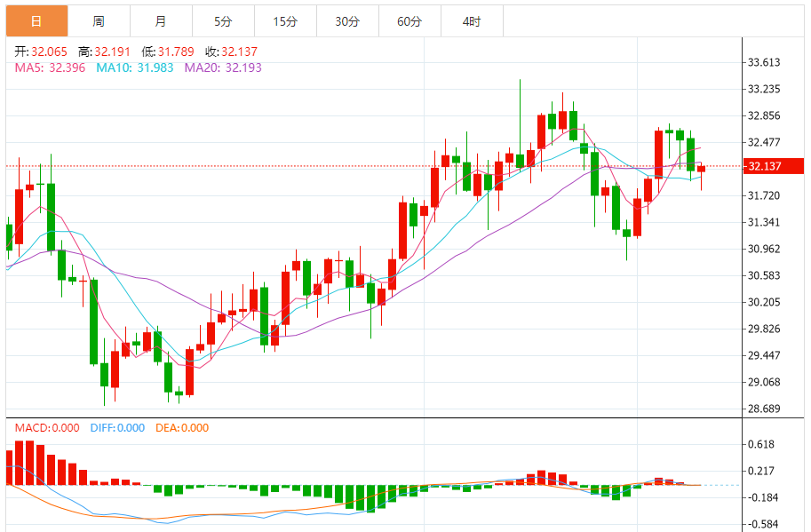Click the MA10: 31.983 indicator label

point(134,67)
